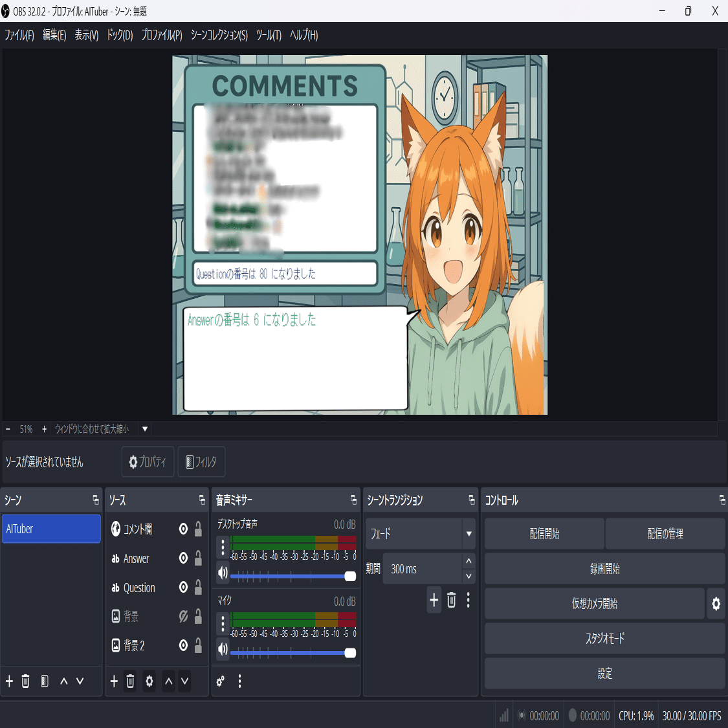Open the ドック menu
The height and width of the screenshot is (728, 728).
119,36
